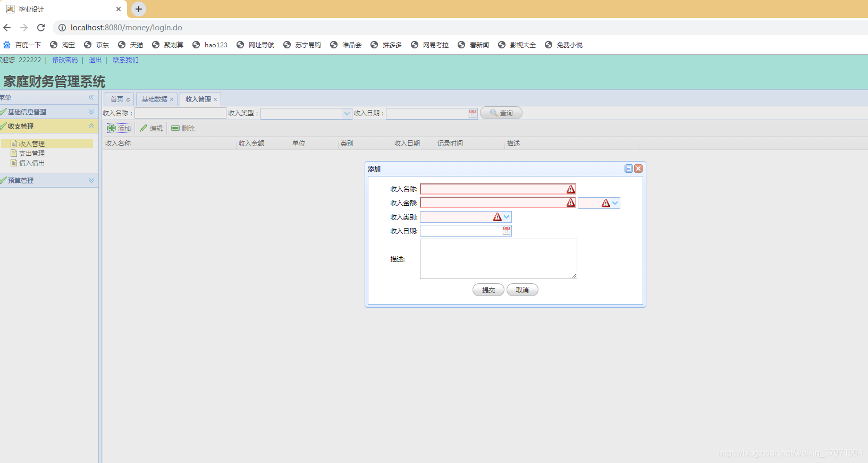Select 借入借出 in the side tree
This screenshot has height=463, width=868.
point(32,163)
